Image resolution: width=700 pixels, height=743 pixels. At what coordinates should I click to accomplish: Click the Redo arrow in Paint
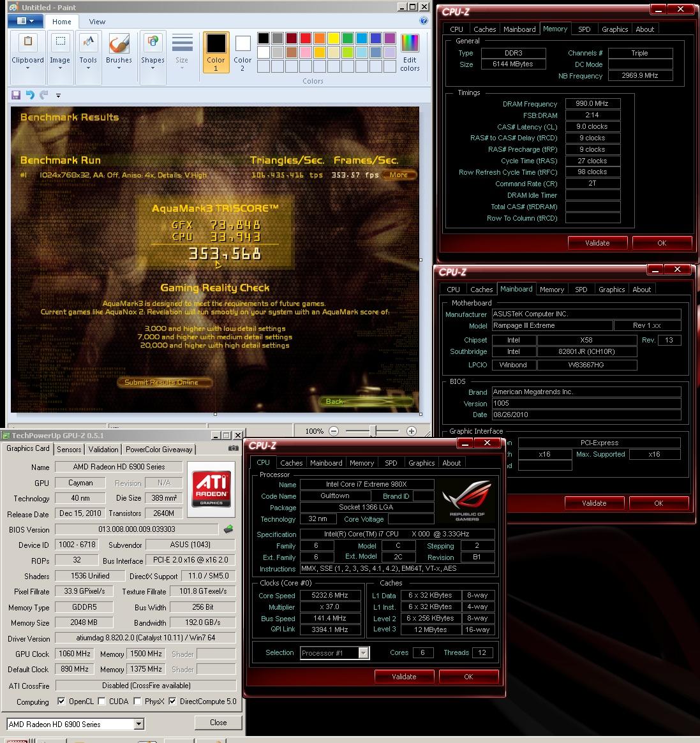point(44,95)
